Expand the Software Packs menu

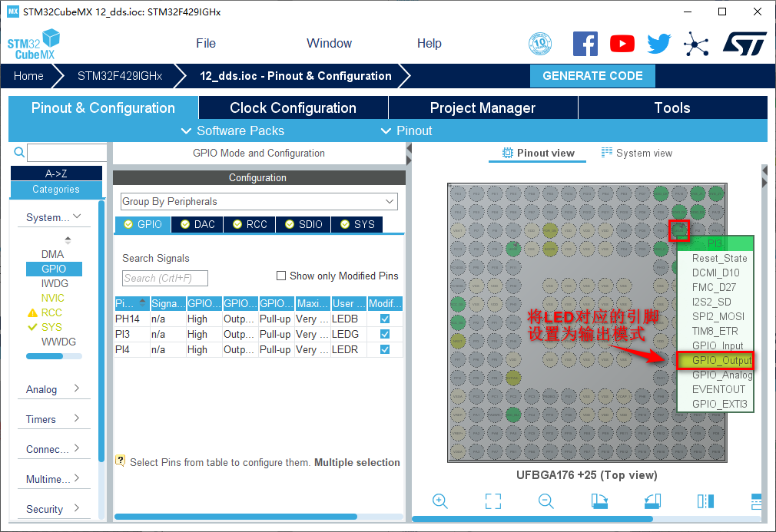coord(233,131)
